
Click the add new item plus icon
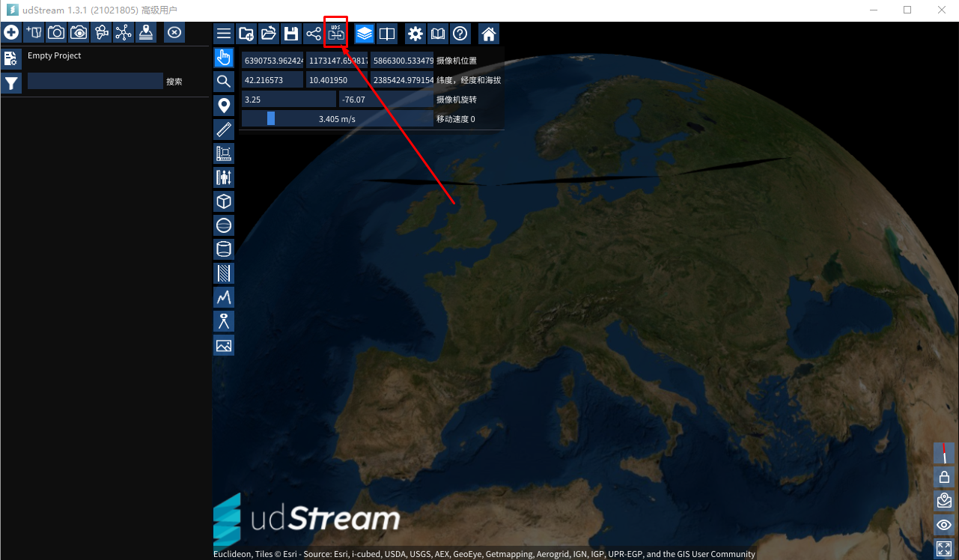[x=11, y=33]
